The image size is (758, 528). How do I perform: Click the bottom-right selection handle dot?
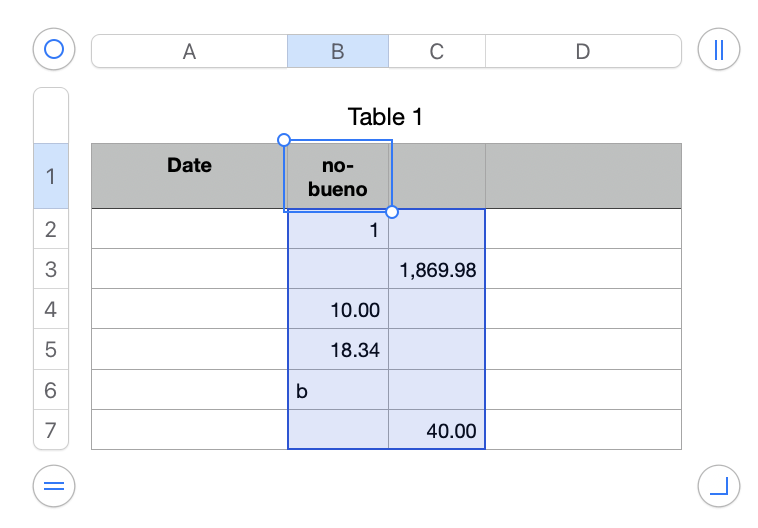(x=392, y=211)
